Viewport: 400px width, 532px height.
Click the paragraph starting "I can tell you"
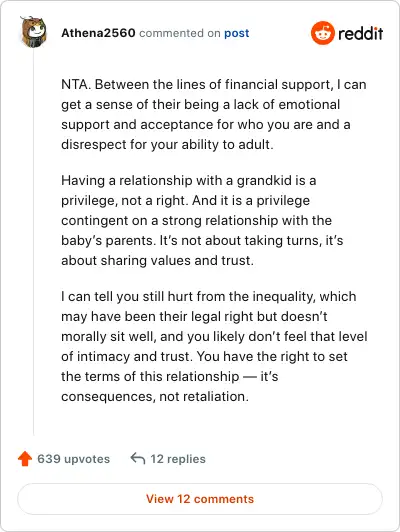pos(214,346)
